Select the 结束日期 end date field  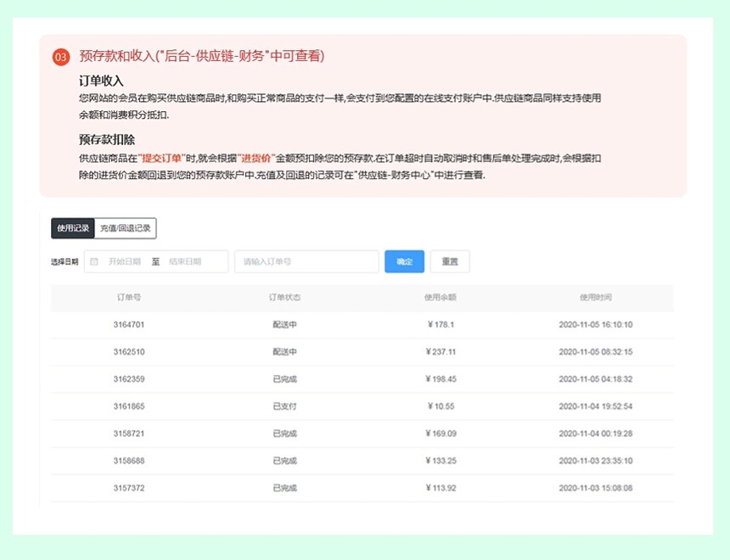185,261
